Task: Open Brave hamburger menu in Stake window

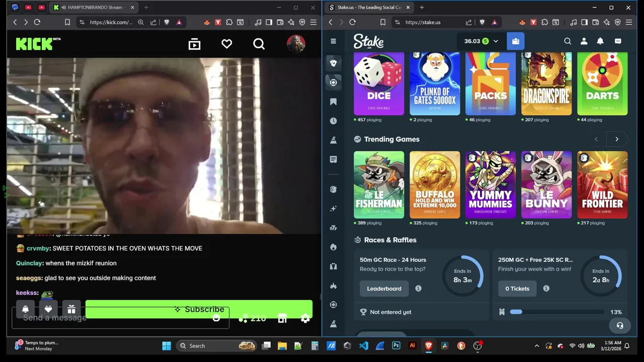Action: point(629,22)
